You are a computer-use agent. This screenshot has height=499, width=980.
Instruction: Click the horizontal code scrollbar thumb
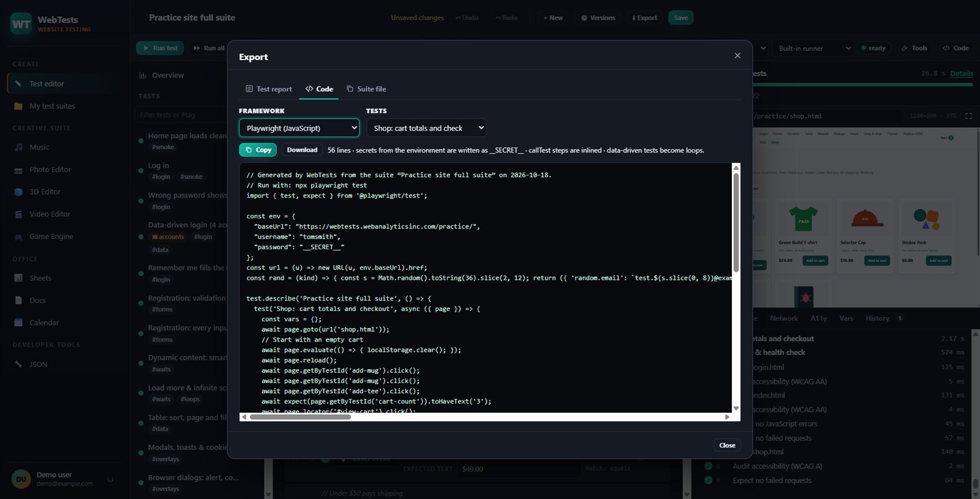[x=300, y=417]
